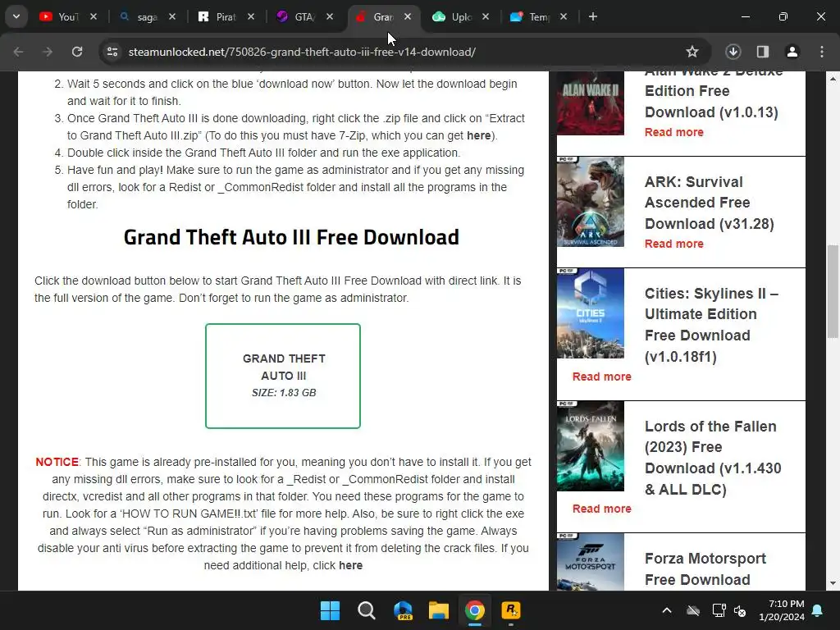Close the YouTube tab
840x630 pixels.
94,16
